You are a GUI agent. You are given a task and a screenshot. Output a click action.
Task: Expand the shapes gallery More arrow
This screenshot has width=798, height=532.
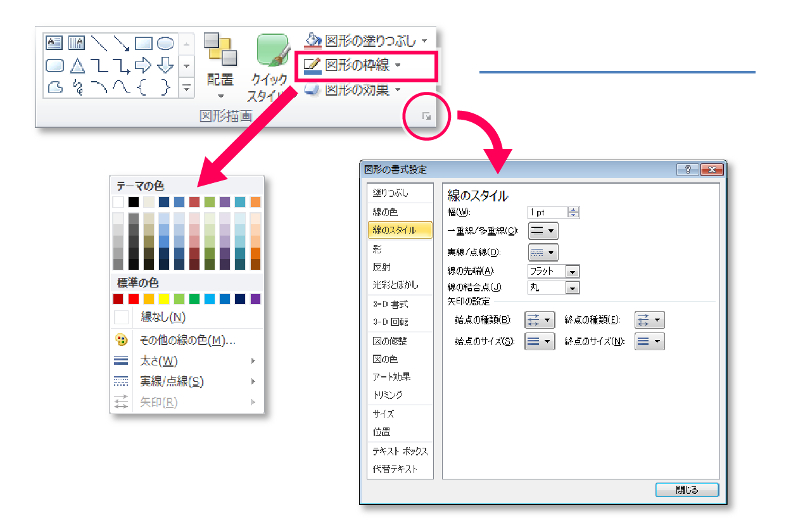tap(186, 87)
